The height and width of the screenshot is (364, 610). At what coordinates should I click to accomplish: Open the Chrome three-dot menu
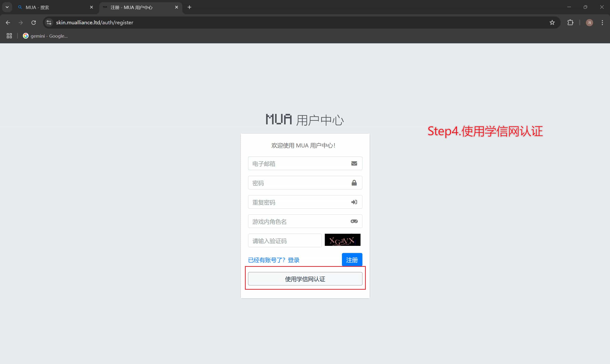(x=602, y=23)
